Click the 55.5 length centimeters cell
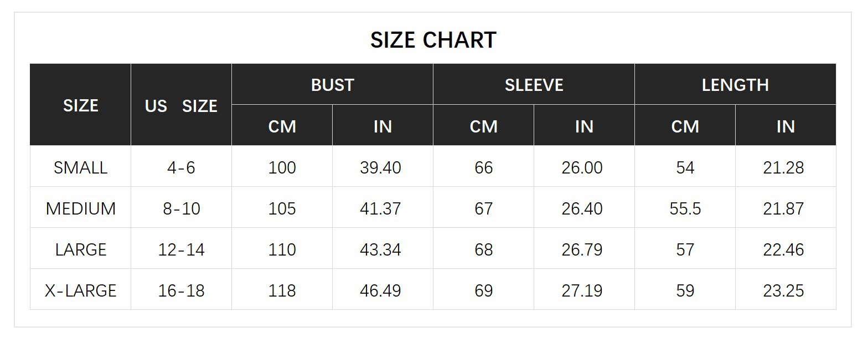The height and width of the screenshot is (347, 868). tap(685, 208)
